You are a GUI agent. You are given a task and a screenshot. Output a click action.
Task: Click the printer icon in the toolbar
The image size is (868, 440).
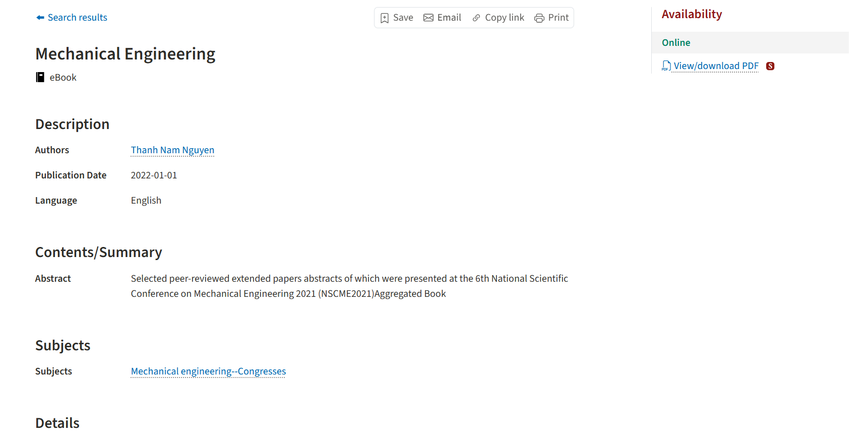(x=538, y=17)
